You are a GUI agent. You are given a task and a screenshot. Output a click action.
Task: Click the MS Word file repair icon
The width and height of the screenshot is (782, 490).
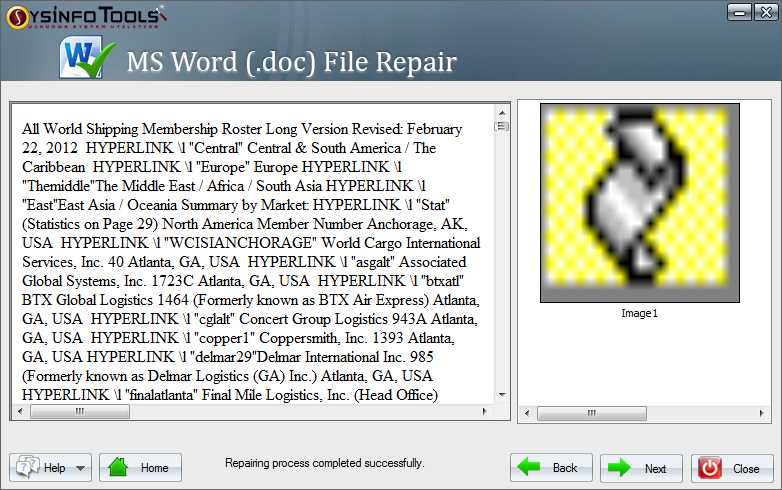tap(87, 58)
